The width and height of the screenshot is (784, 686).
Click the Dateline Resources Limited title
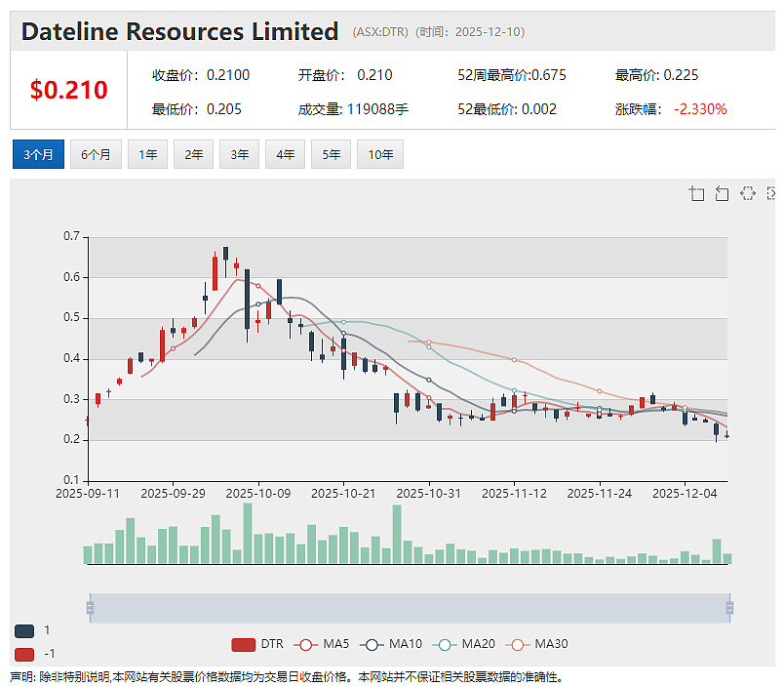(x=179, y=31)
